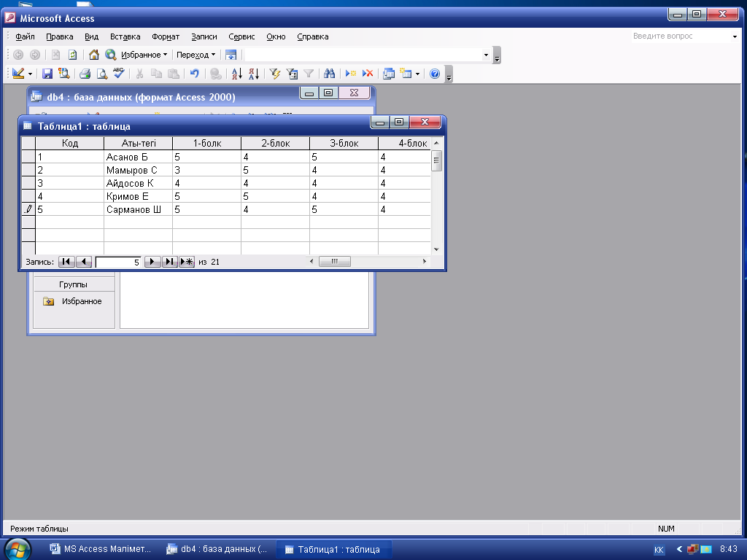Expand the address bar dropdown arrow
Image resolution: width=747 pixels, height=560 pixels.
click(x=486, y=55)
